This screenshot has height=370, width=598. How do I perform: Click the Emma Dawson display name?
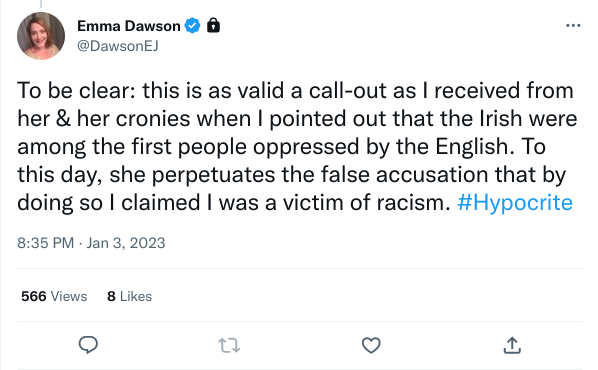point(129,26)
